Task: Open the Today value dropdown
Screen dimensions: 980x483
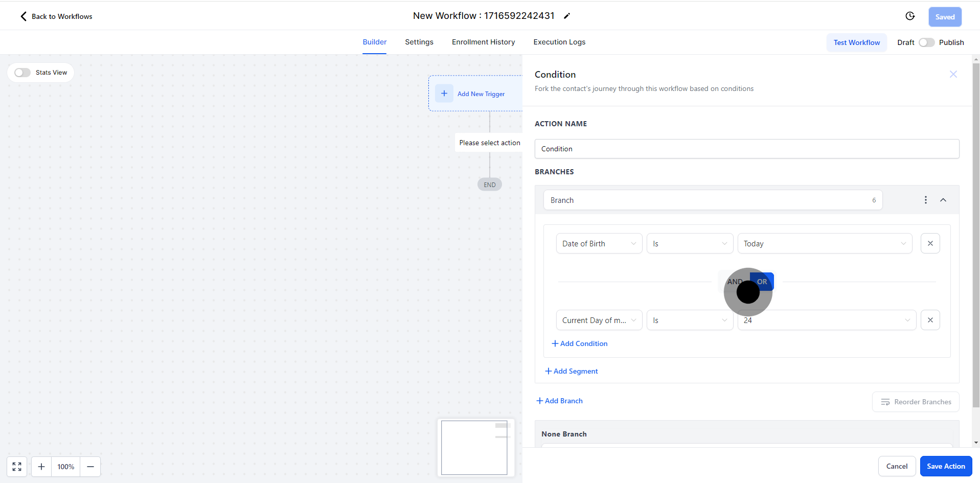Action: [x=824, y=244]
